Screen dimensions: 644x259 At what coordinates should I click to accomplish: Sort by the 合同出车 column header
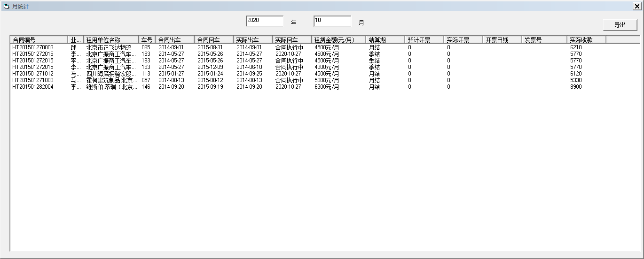point(174,40)
